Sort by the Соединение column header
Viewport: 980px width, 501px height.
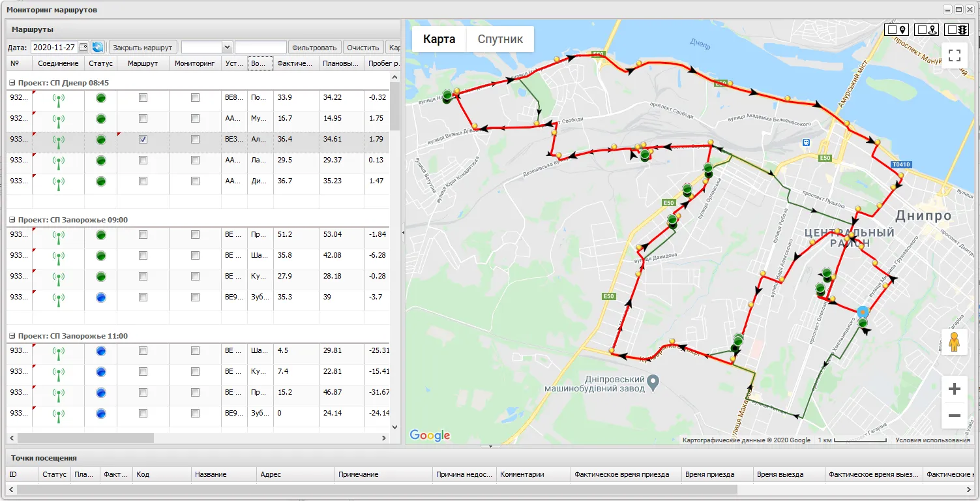coord(58,63)
